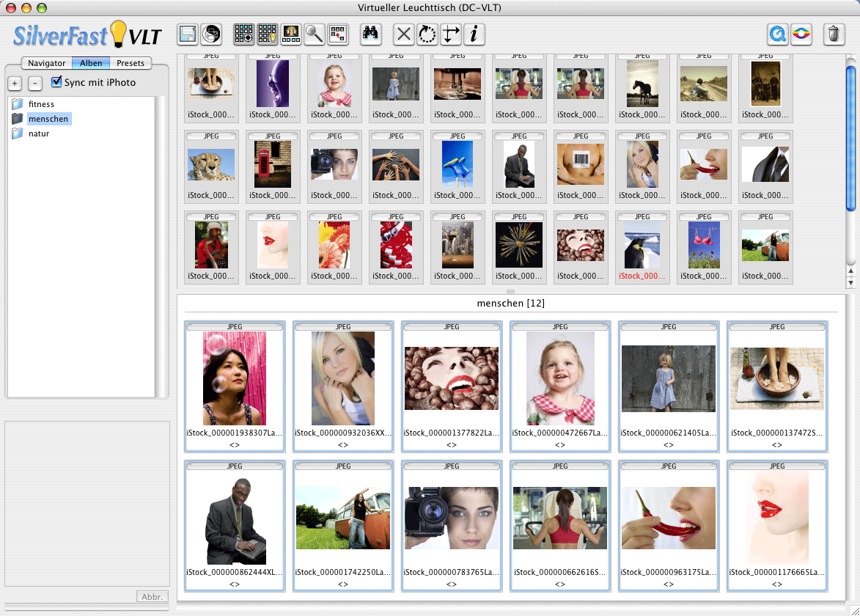Click the trash can icon

click(834, 34)
